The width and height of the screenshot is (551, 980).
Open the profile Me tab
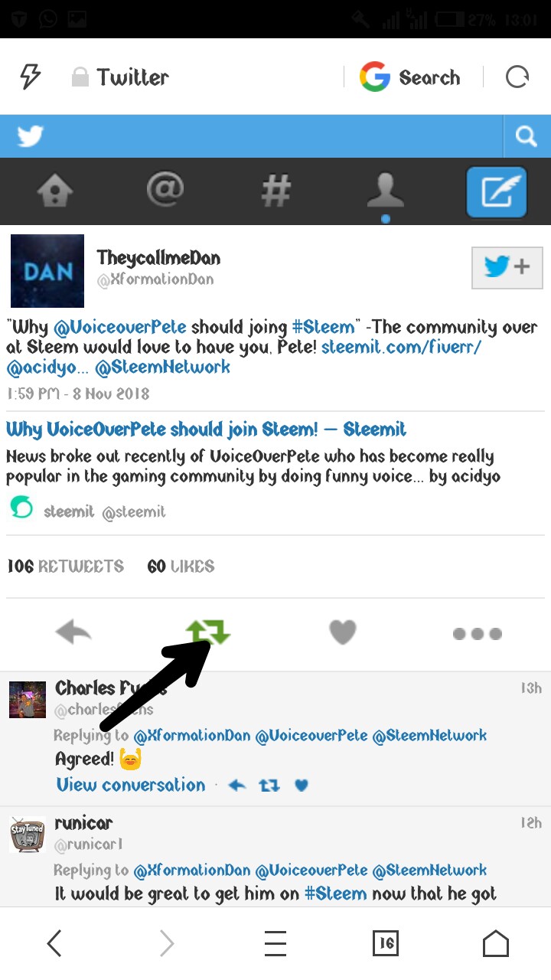[386, 191]
